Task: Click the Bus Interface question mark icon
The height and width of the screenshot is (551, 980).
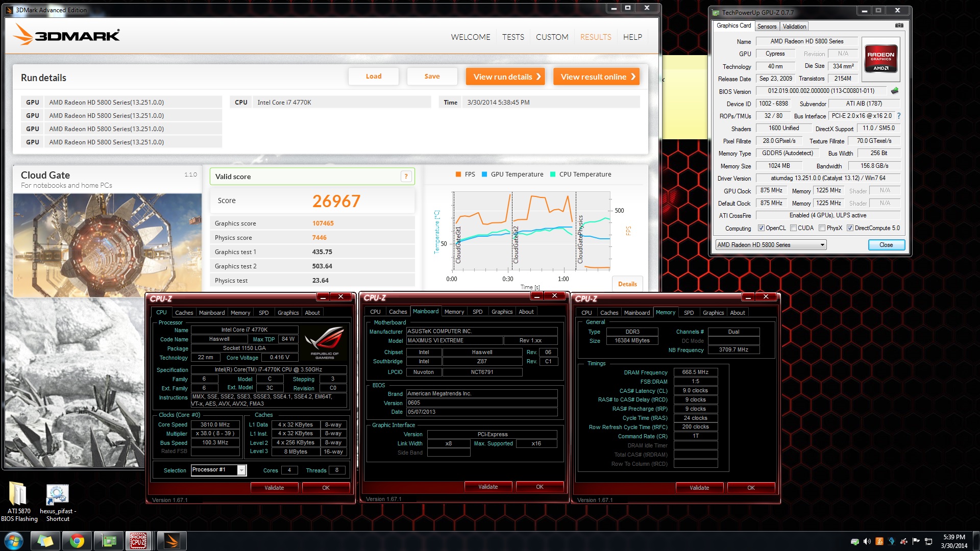Action: point(899,116)
